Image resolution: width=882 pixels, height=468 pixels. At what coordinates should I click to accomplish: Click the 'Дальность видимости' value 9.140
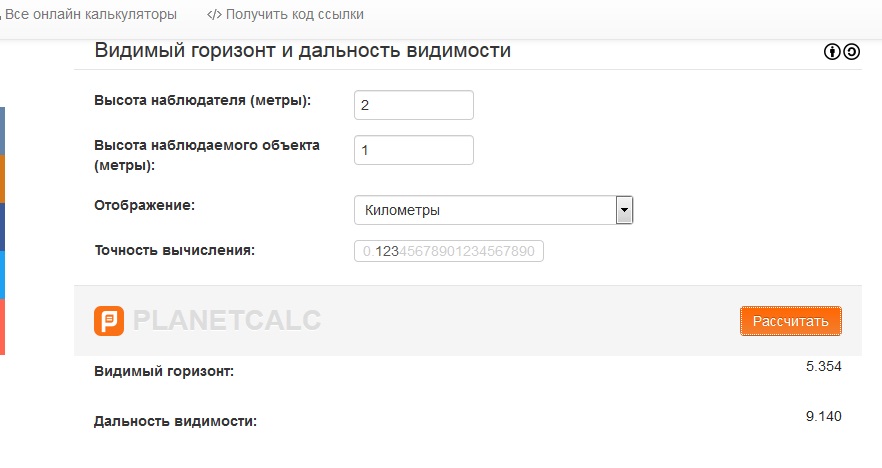824,416
